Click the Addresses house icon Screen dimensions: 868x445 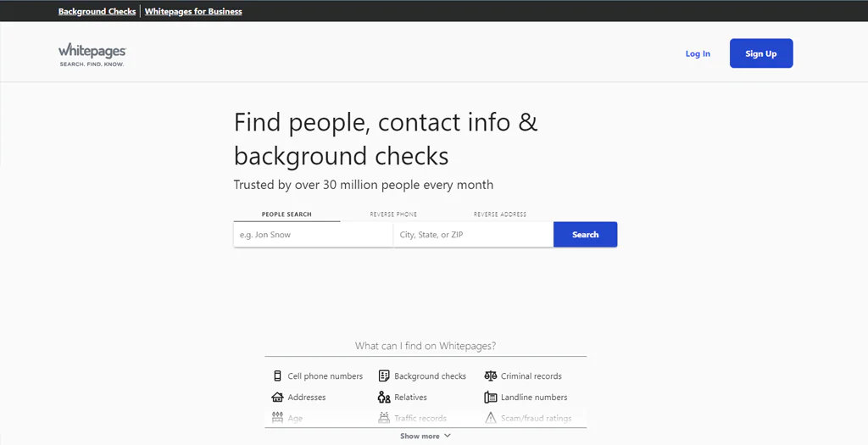coord(277,397)
